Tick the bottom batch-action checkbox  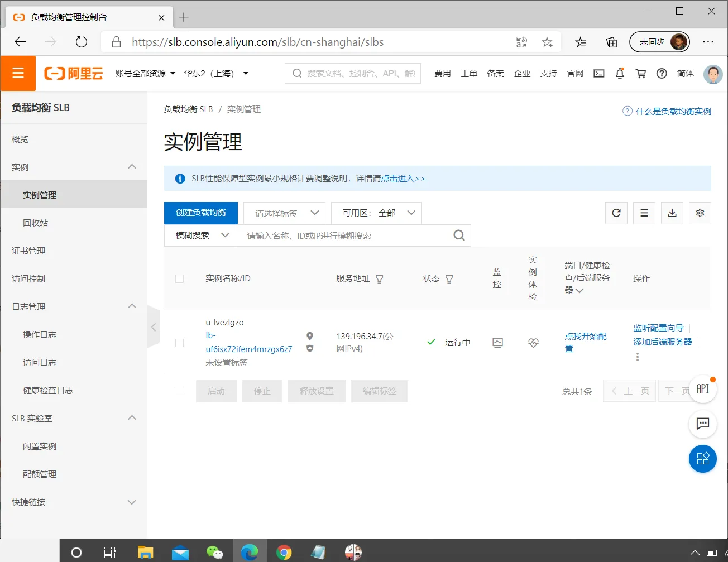pyautogui.click(x=180, y=391)
